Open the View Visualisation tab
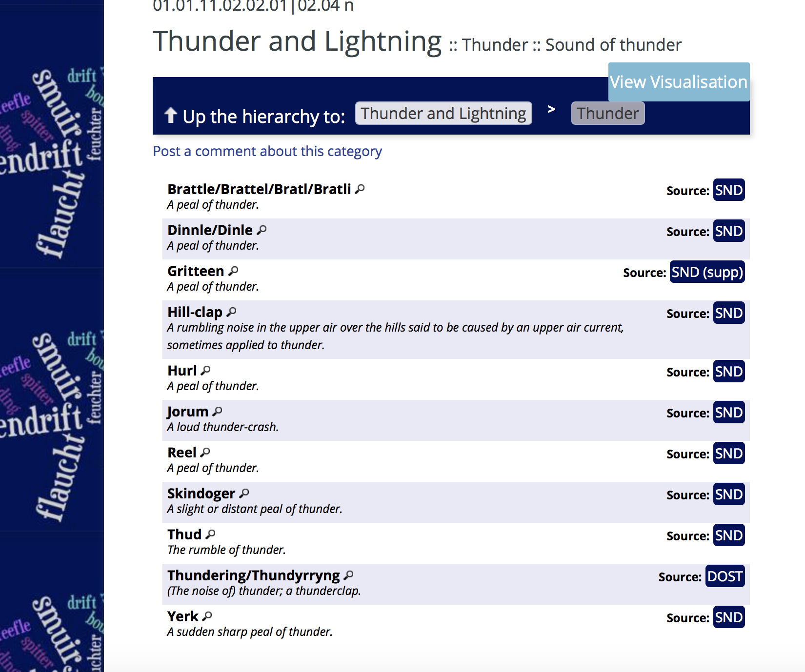 point(678,82)
